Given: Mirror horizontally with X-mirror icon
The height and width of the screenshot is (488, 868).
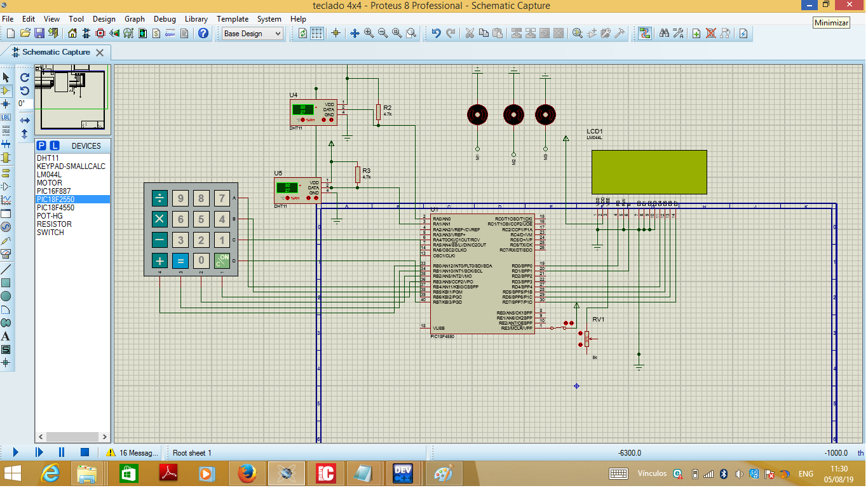Looking at the screenshot, I should [x=25, y=120].
